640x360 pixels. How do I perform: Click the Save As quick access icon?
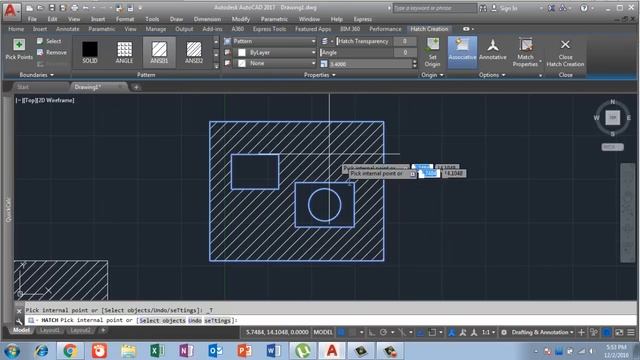(63, 8)
